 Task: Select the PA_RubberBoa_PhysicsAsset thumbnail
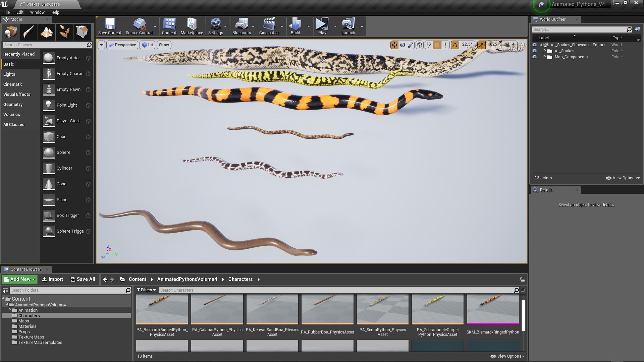pyautogui.click(x=327, y=309)
